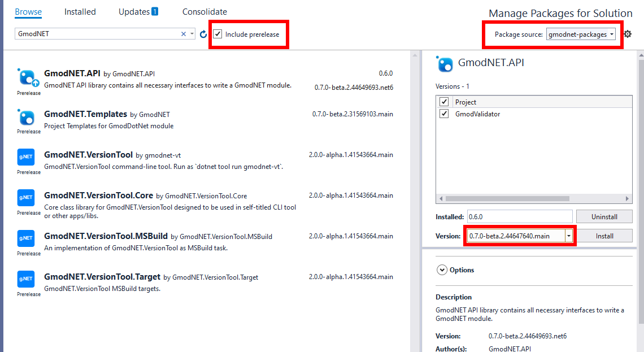
Task: Clear the GmodNET search text
Action: 183,34
